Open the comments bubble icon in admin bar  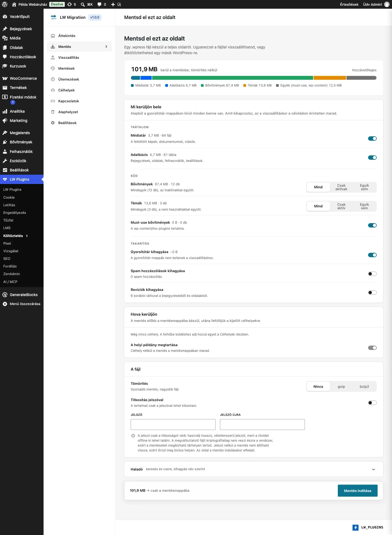[x=100, y=4]
